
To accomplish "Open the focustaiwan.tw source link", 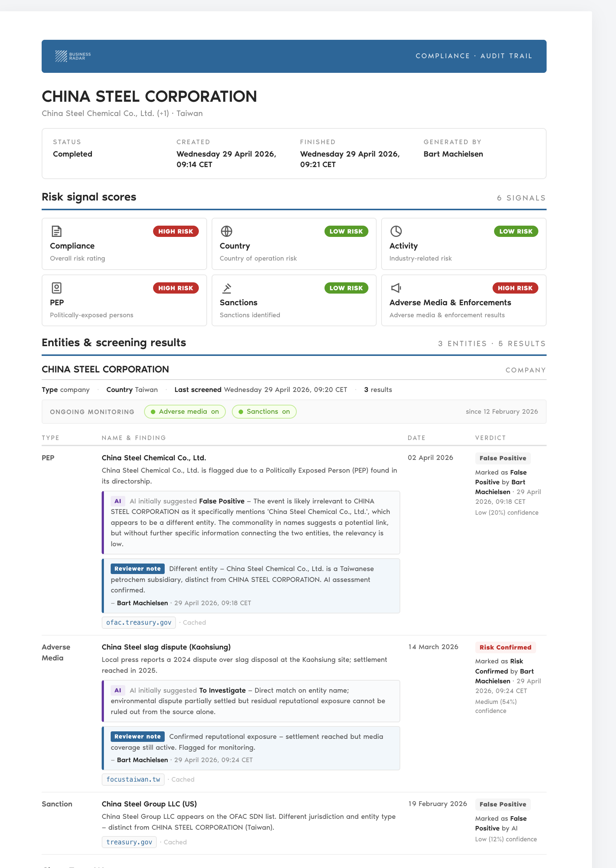I will (133, 779).
